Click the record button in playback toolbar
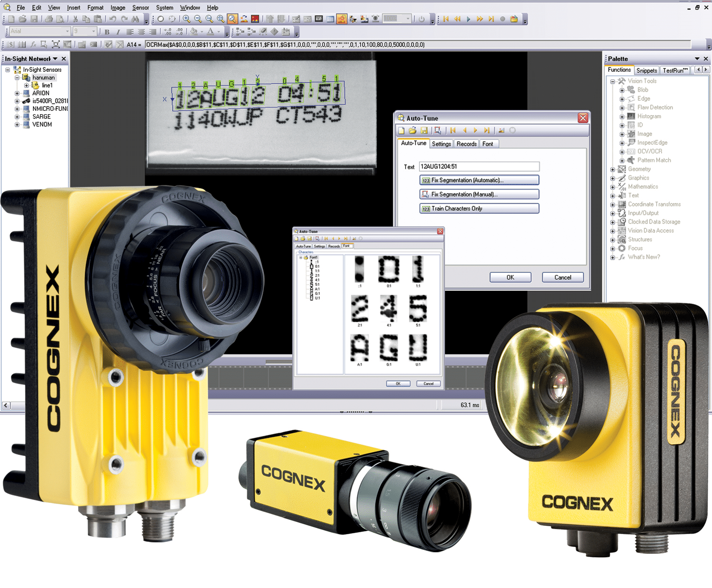 (x=502, y=19)
